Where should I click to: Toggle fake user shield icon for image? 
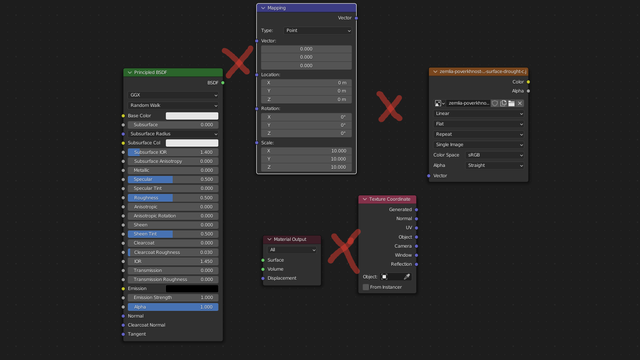(x=495, y=103)
